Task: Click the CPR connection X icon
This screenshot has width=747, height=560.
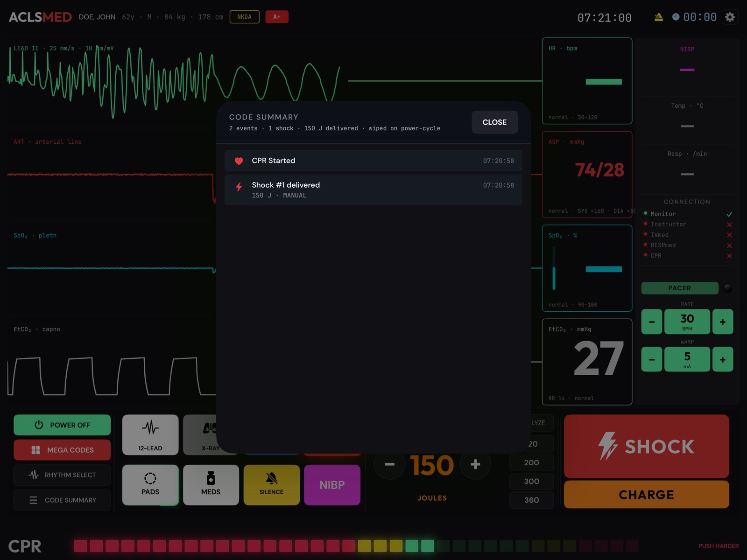Action: pyautogui.click(x=729, y=256)
